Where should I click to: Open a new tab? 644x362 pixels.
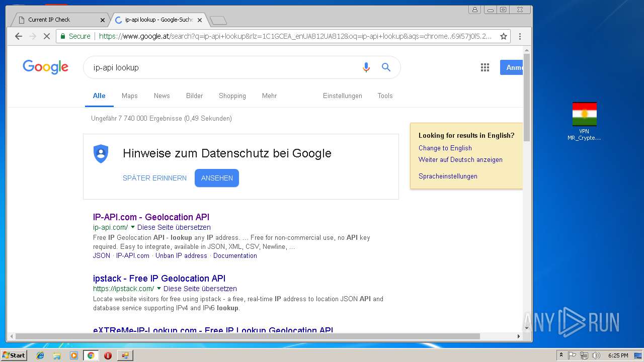[218, 20]
